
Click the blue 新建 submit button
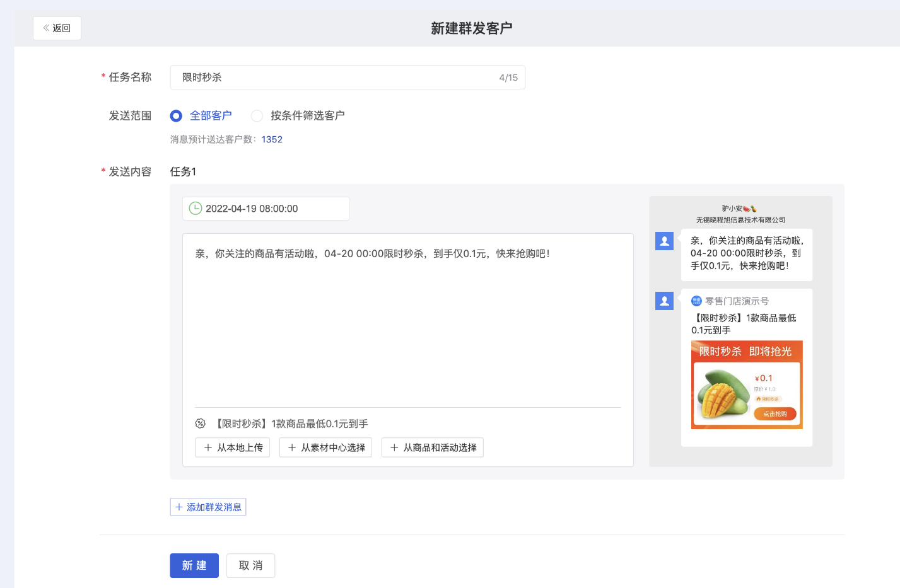click(x=194, y=566)
